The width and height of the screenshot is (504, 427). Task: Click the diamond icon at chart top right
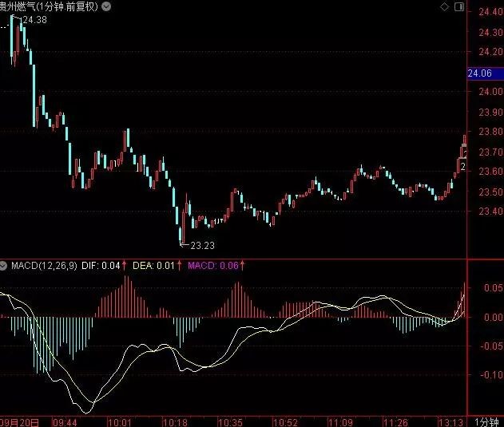(x=445, y=6)
